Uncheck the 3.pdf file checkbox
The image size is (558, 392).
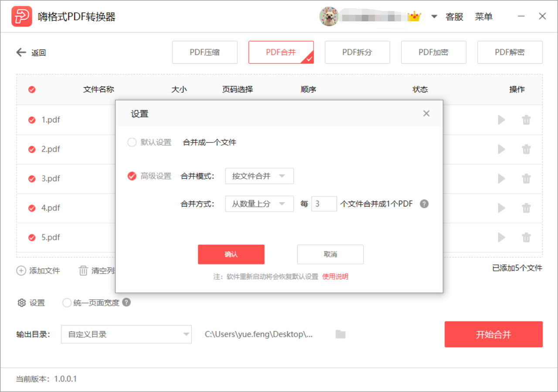coord(32,179)
